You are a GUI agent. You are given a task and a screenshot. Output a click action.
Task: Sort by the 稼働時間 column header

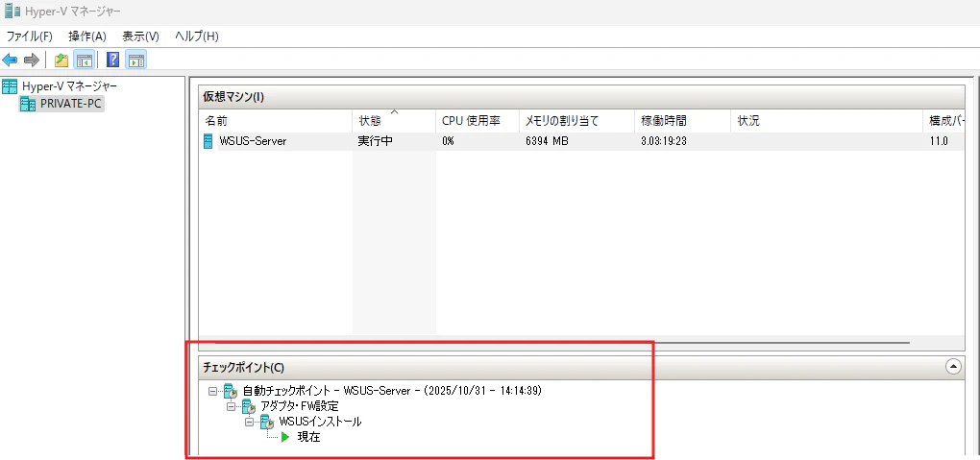point(682,121)
